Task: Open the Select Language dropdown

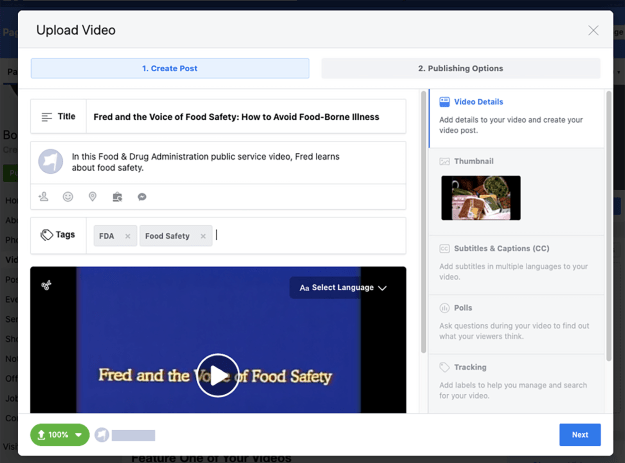Action: click(343, 288)
